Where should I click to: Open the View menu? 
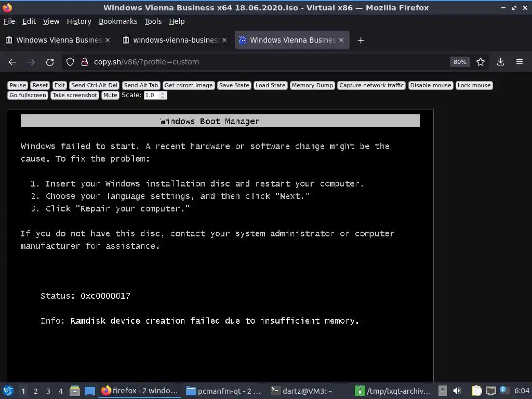coord(51,21)
